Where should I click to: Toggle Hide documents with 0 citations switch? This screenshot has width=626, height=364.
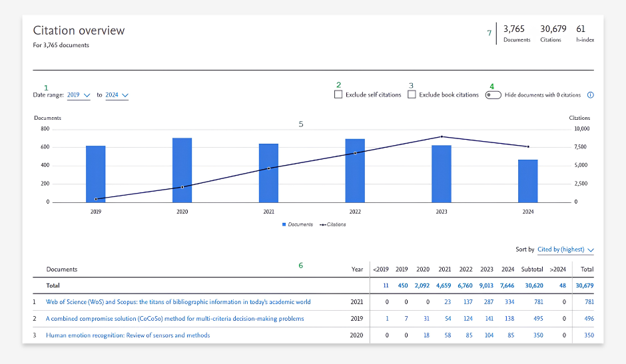[493, 95]
